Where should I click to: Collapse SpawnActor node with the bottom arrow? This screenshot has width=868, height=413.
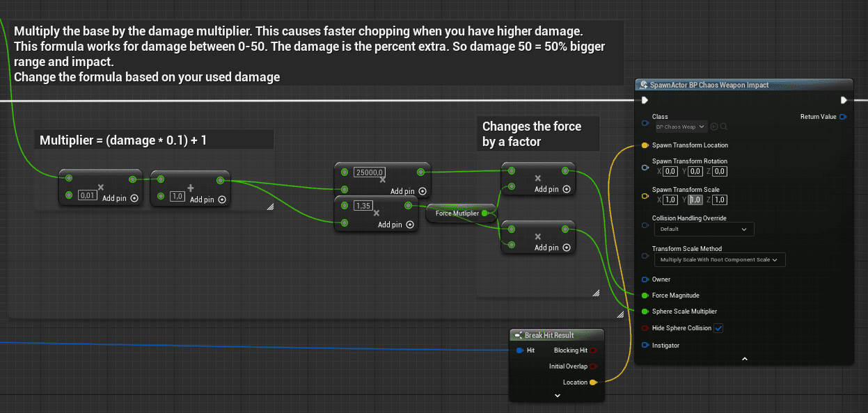pos(744,359)
